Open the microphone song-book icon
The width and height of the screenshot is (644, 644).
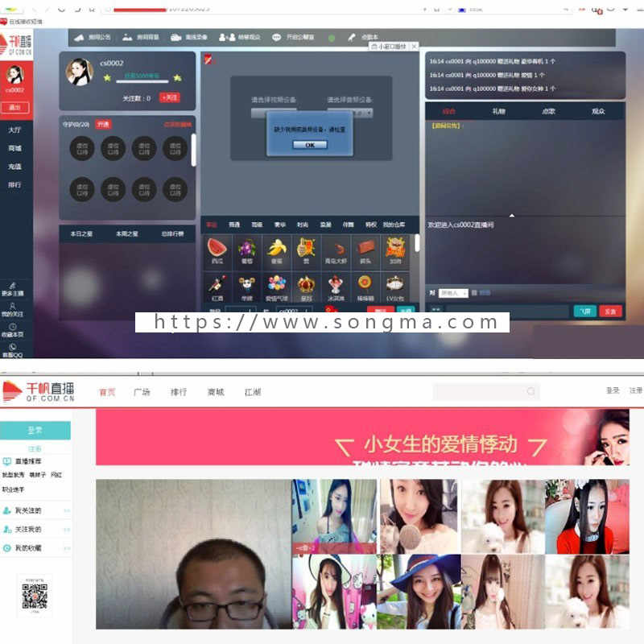point(352,37)
